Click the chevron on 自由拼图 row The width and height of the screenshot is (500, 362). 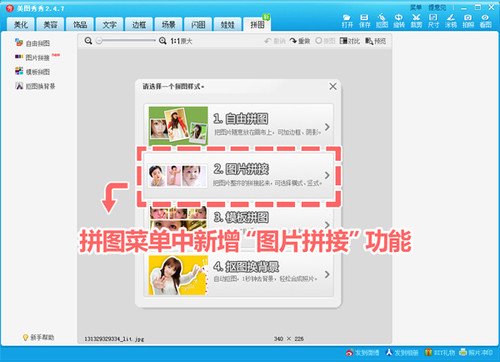point(327,127)
